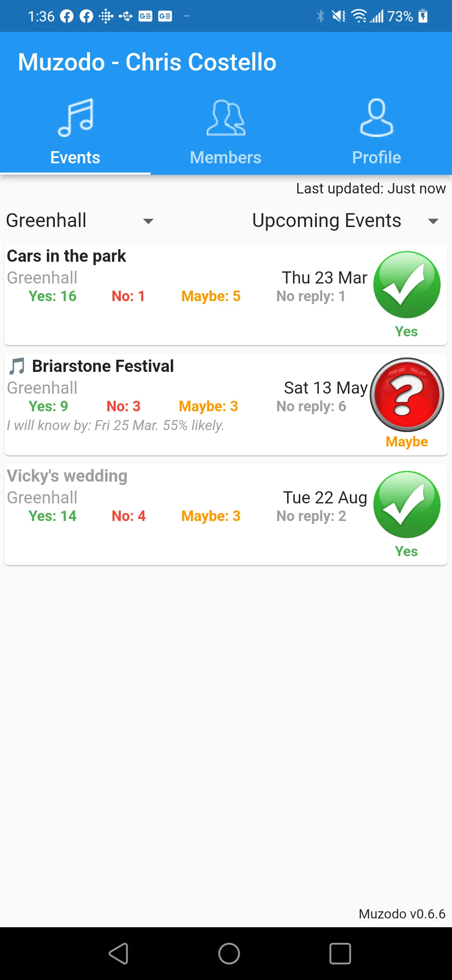Image resolution: width=452 pixels, height=980 pixels.
Task: Switch to the Profile tab
Action: (376, 157)
